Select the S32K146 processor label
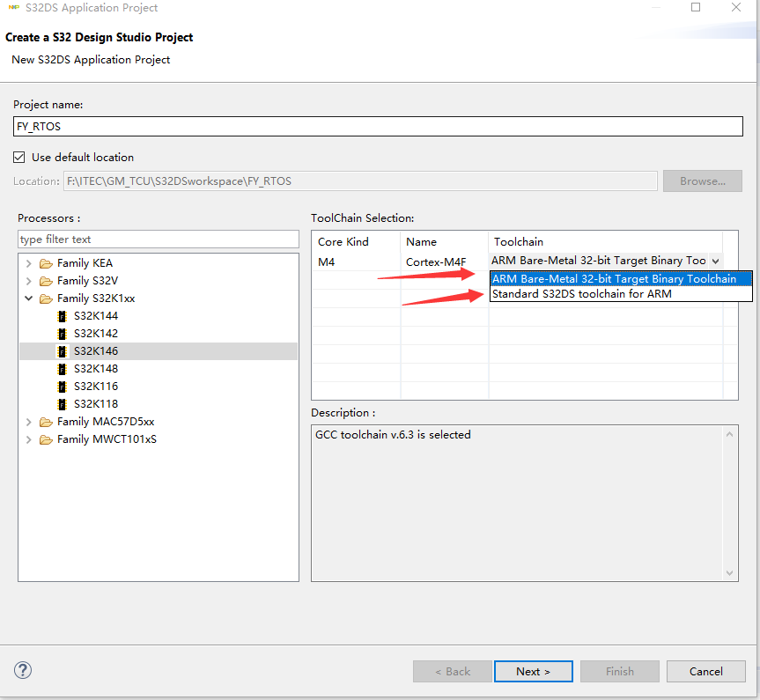 (x=96, y=351)
